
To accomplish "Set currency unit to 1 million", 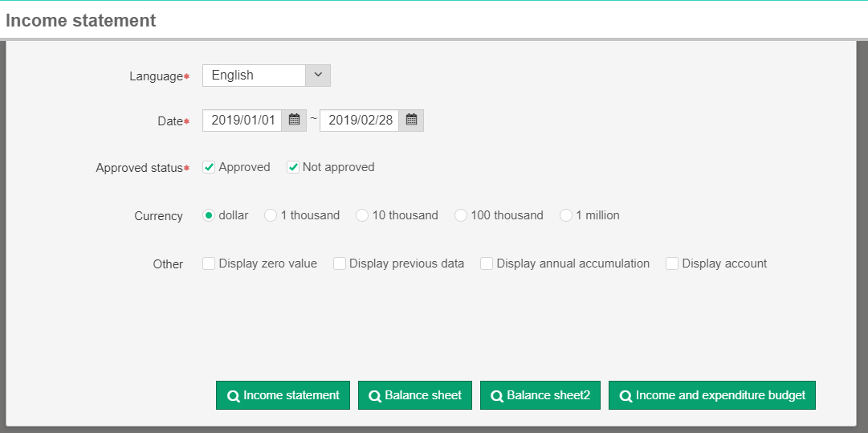I will [566, 215].
